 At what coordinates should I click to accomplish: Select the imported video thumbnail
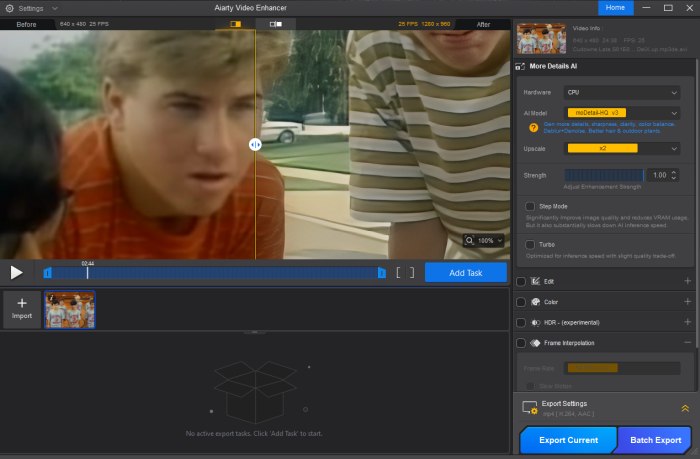point(70,310)
